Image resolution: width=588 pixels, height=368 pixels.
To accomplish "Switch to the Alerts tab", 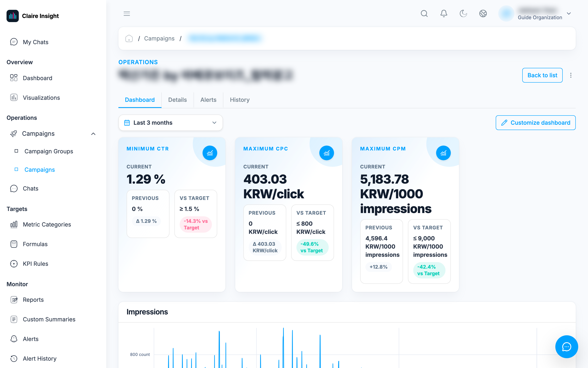I will click(208, 100).
